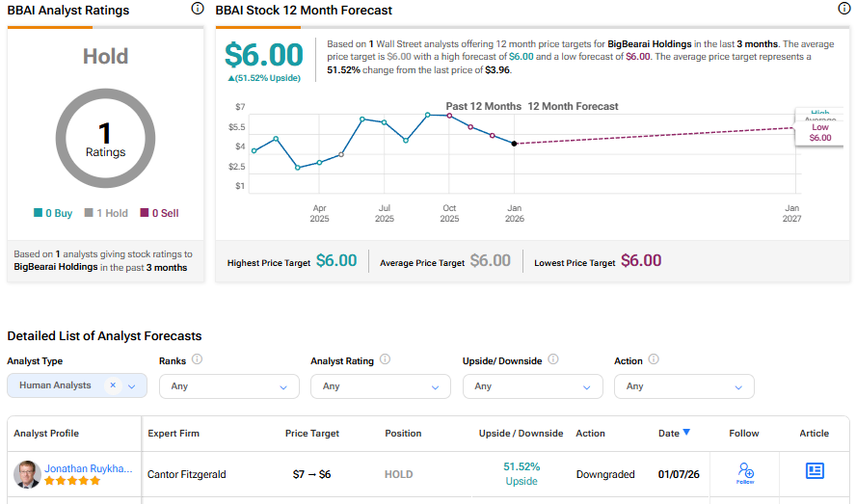Click the 12 Month Forecast info icon
Screen dimensions: 856x504
pos(844,9)
